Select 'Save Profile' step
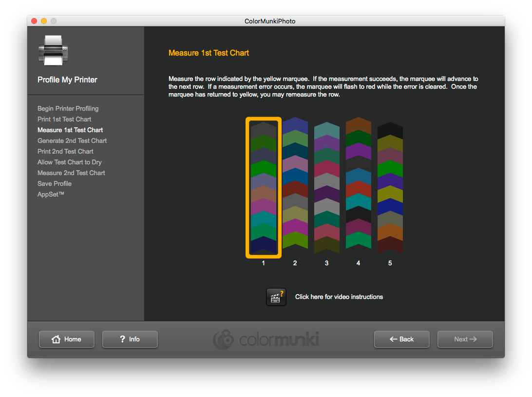The image size is (532, 397). point(54,184)
